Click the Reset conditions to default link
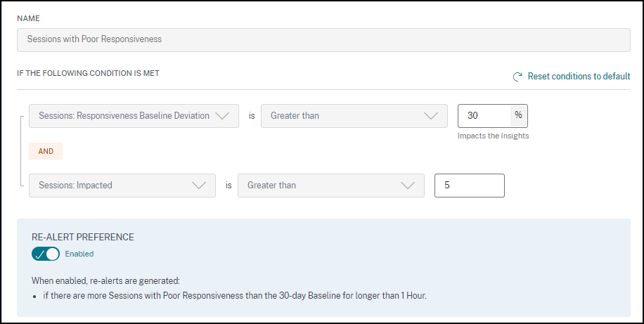This screenshot has width=644, height=324. pos(579,76)
